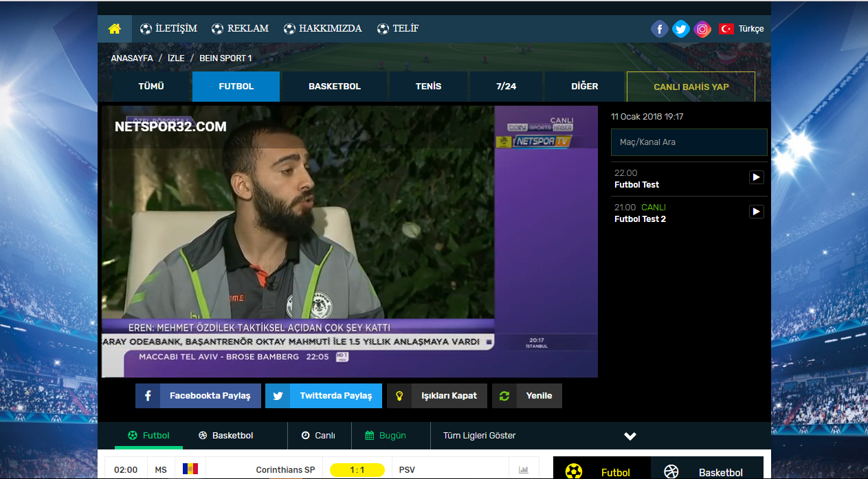Open the TELİF menu item
Screen dimensions: 868x479
(398, 28)
